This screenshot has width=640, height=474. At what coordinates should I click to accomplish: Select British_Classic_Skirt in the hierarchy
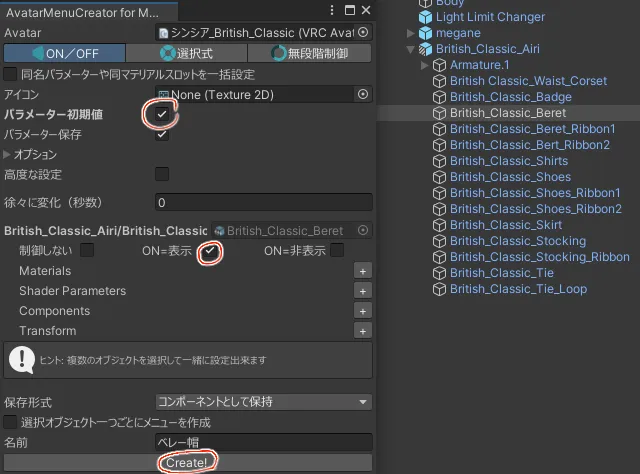tap(508, 225)
